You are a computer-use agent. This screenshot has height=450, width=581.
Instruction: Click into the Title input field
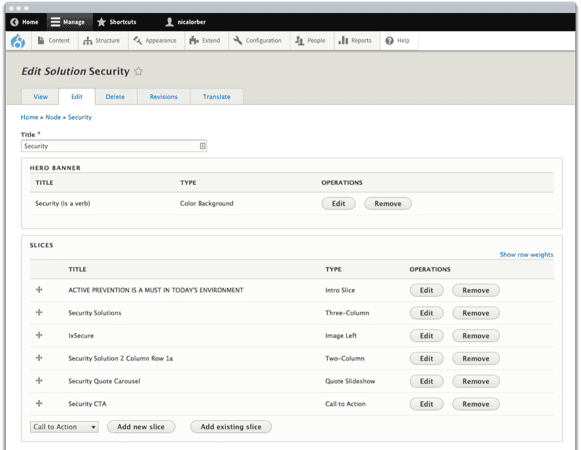[x=114, y=146]
